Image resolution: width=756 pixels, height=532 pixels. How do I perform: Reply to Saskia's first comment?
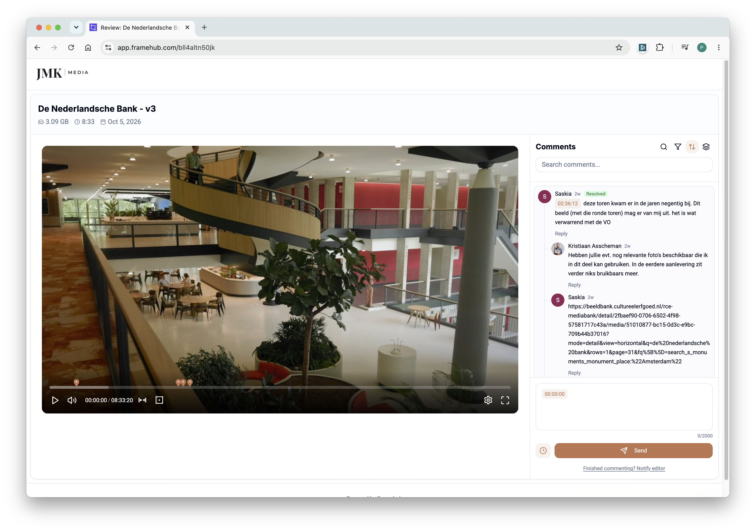pyautogui.click(x=561, y=234)
